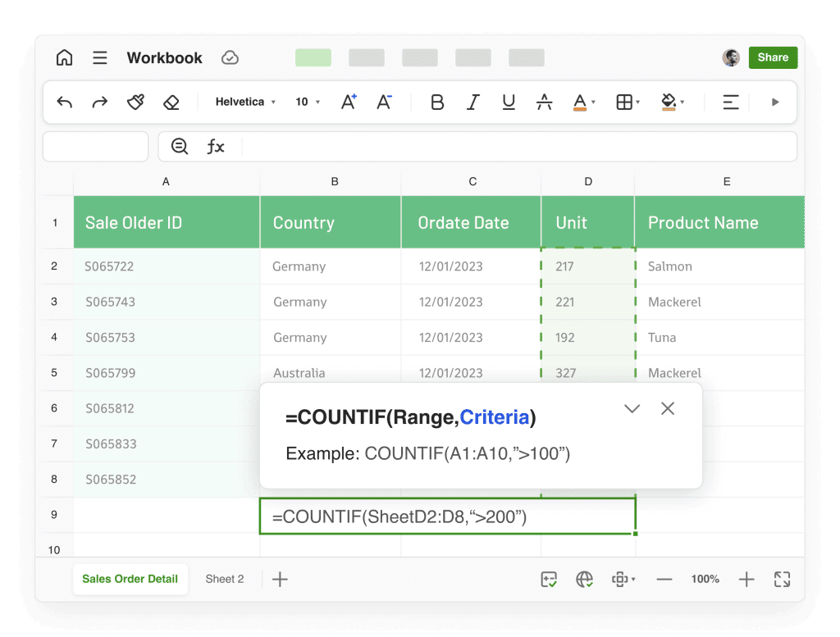Click the Undo arrow icon
The image size is (840, 637).
pyautogui.click(x=65, y=102)
